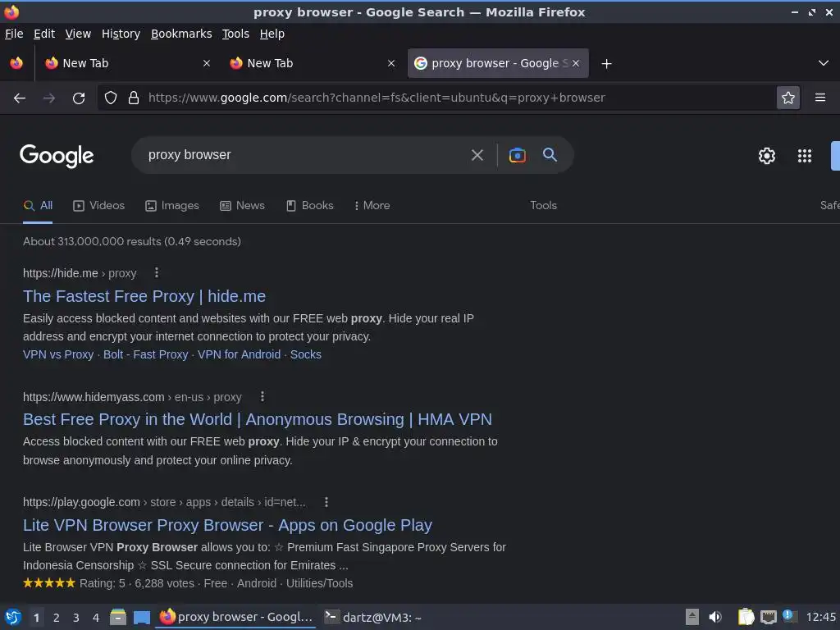Expand the More search filters
Viewport: 840px width, 630px height.
[372, 206]
